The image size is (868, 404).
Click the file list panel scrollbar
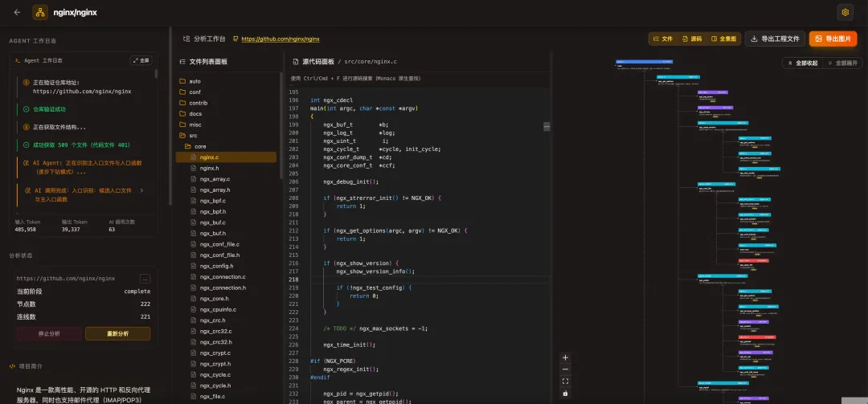(281, 124)
